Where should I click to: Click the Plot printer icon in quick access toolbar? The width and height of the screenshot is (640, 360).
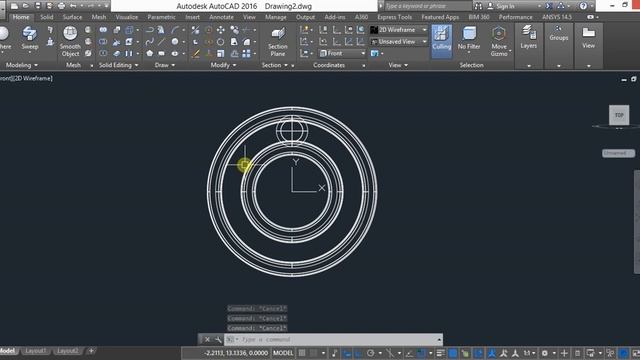coord(61,6)
